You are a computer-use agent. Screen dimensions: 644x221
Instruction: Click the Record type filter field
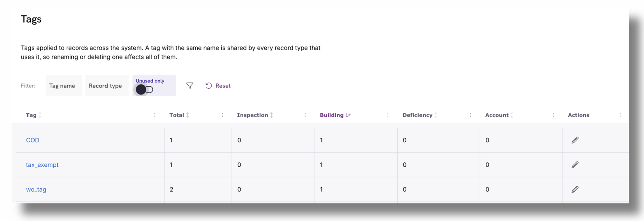coord(107,86)
